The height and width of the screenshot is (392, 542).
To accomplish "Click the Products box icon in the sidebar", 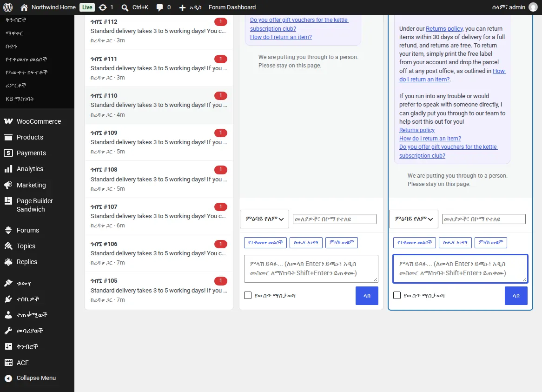I will click(x=8, y=137).
